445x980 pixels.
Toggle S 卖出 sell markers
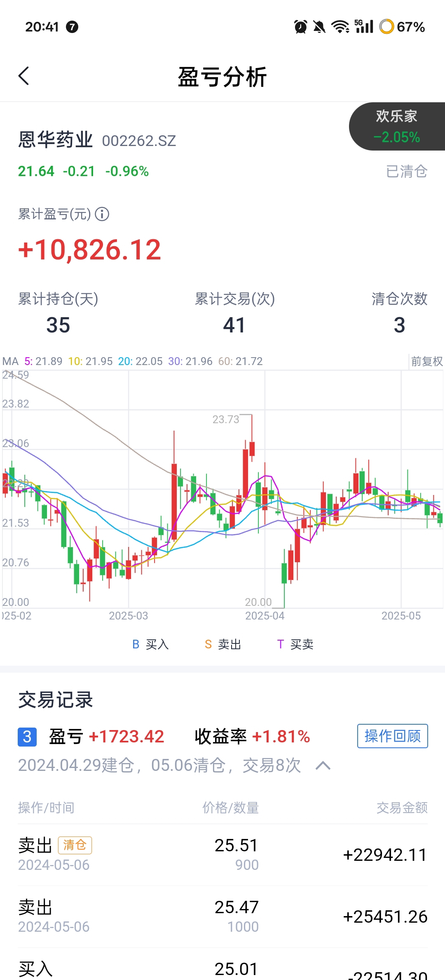pos(223,644)
